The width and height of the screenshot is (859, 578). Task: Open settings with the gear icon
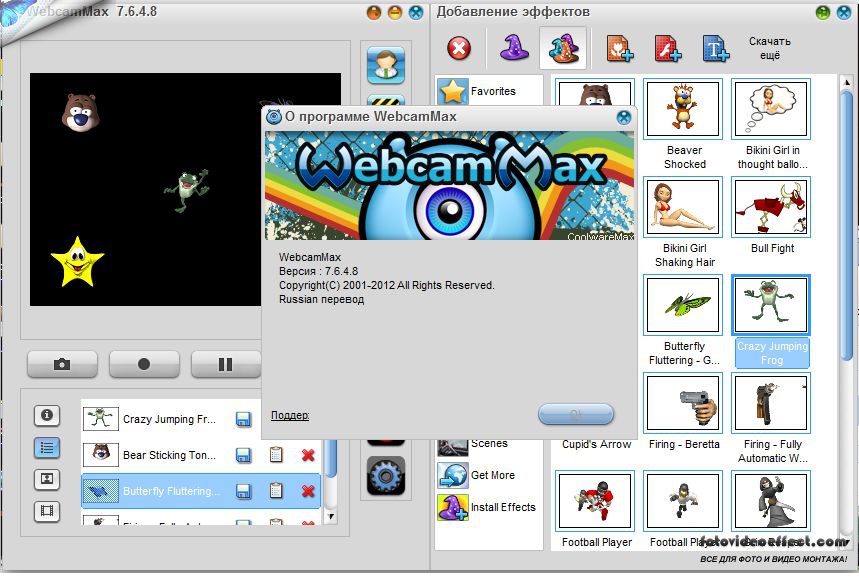pos(386,475)
